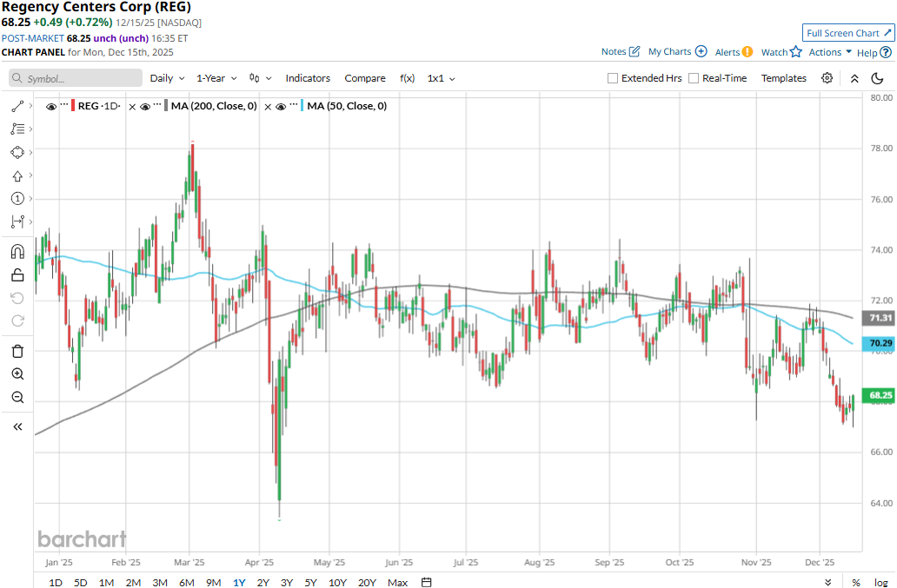Open the Fibonacci/text annotation tool

click(x=17, y=129)
